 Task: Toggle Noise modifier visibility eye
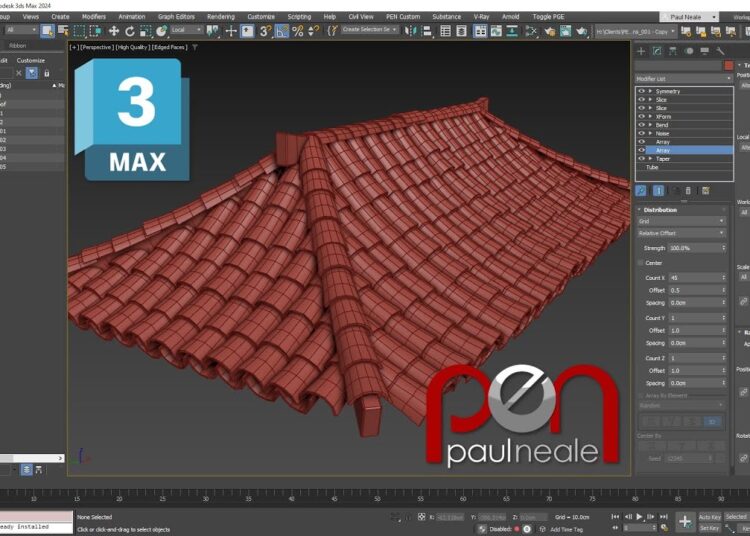(641, 133)
